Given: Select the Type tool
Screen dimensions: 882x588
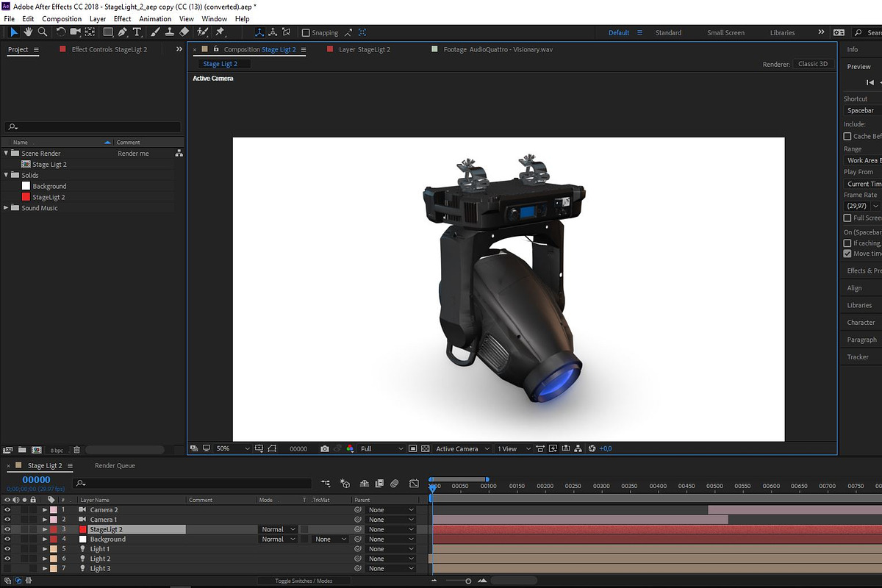Looking at the screenshot, I should (137, 32).
